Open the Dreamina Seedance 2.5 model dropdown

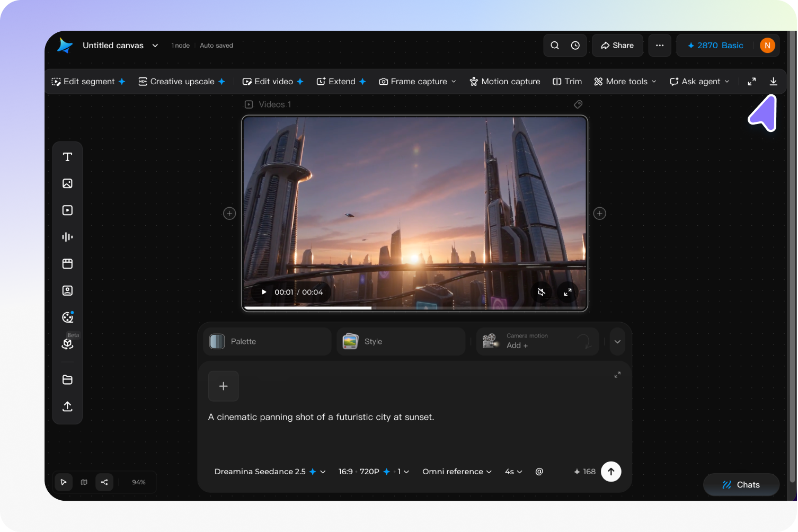coord(270,472)
